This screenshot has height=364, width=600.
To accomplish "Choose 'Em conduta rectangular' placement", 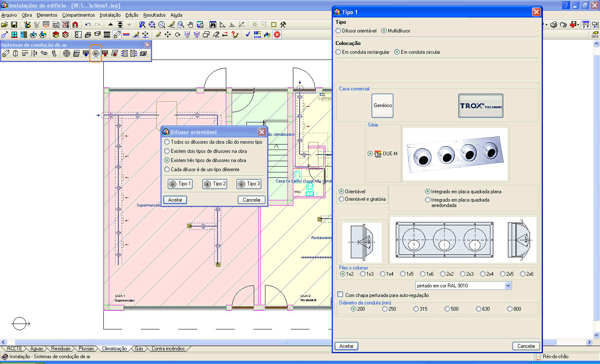I will [x=338, y=52].
